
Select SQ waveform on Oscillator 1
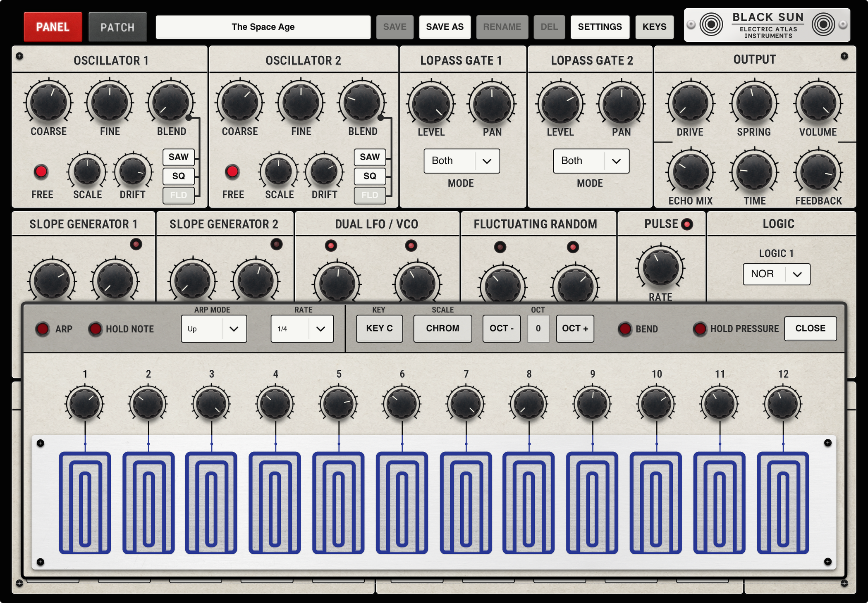179,176
